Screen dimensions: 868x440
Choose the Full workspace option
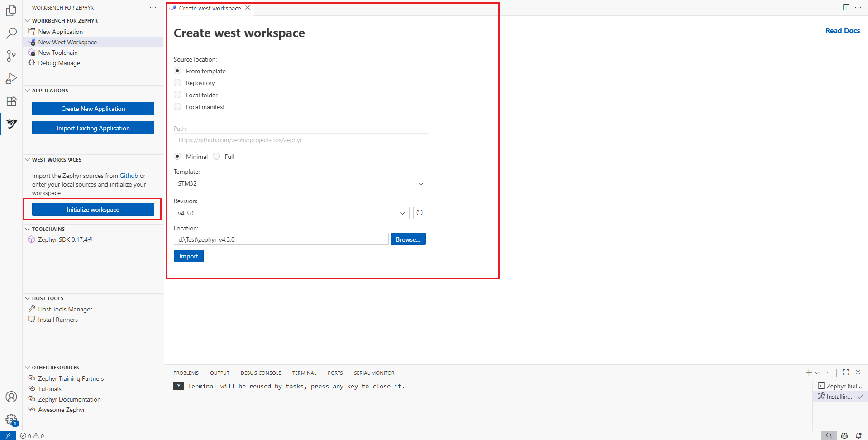coord(217,156)
